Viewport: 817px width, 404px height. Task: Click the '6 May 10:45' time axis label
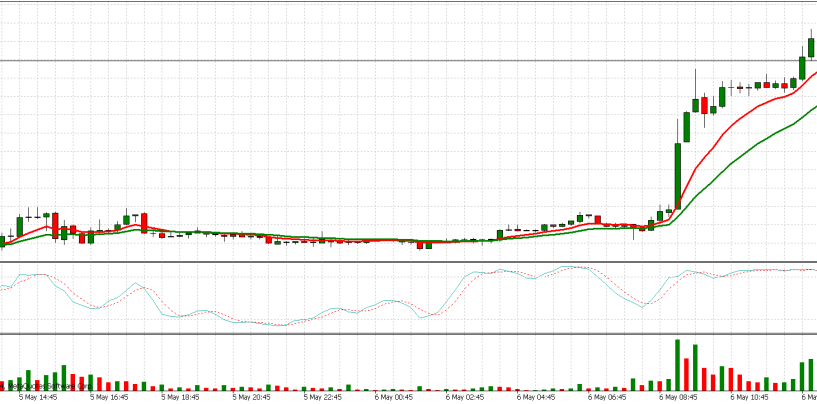coord(750,397)
